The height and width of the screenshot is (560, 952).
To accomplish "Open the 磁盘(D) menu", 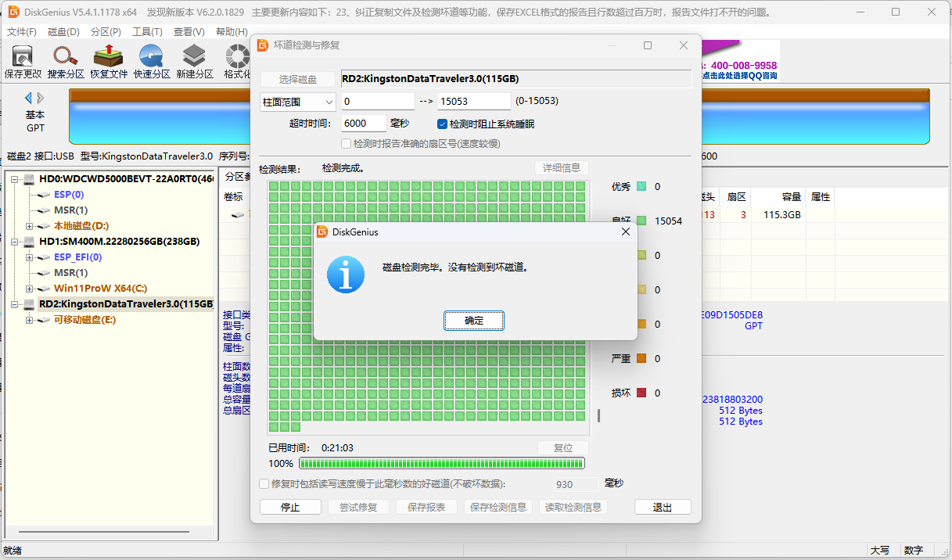I will coord(63,32).
